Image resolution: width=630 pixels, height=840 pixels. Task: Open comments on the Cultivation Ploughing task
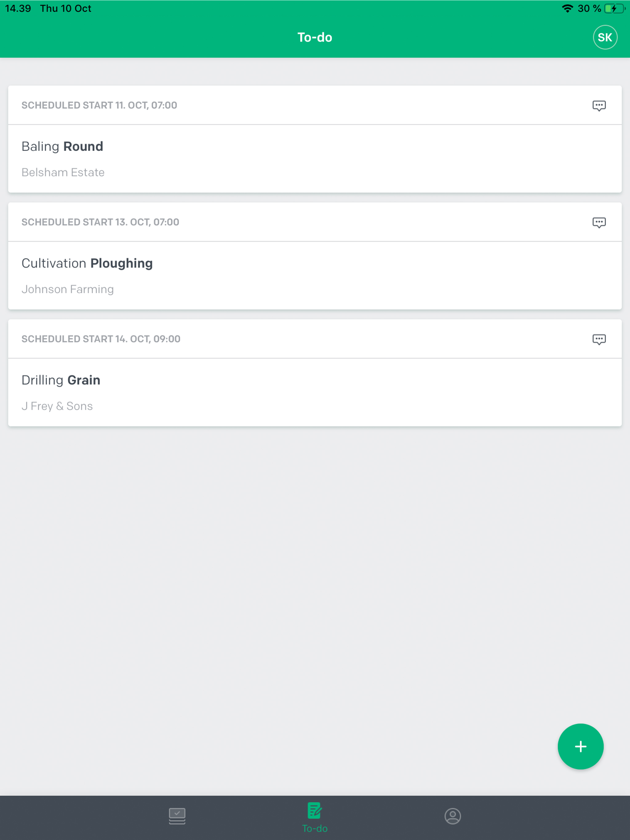point(599,223)
